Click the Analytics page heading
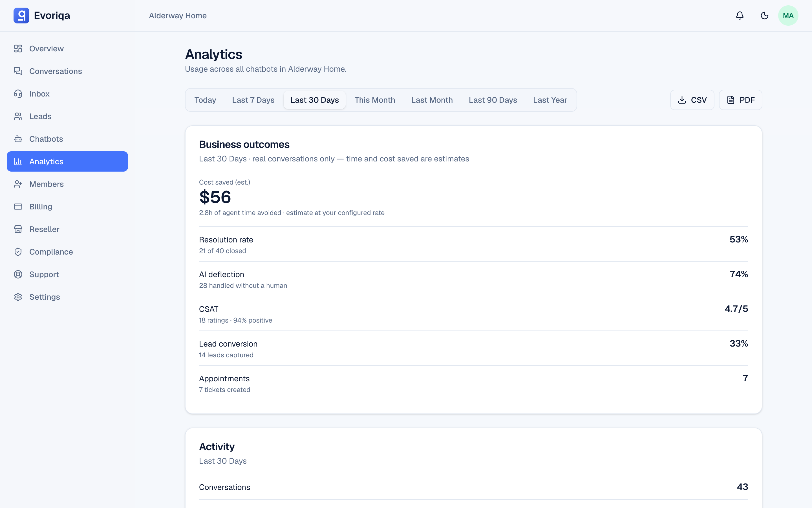Image resolution: width=812 pixels, height=508 pixels. pyautogui.click(x=213, y=54)
